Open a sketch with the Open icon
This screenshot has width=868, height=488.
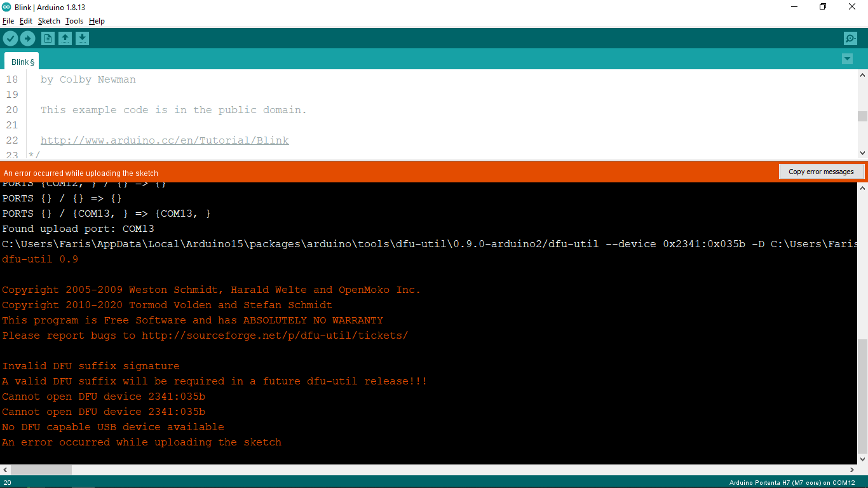click(x=65, y=39)
